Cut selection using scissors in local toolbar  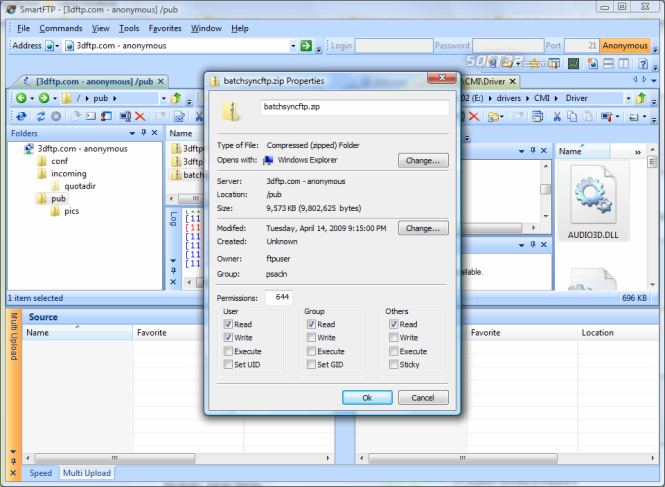pyautogui.click(x=557, y=116)
